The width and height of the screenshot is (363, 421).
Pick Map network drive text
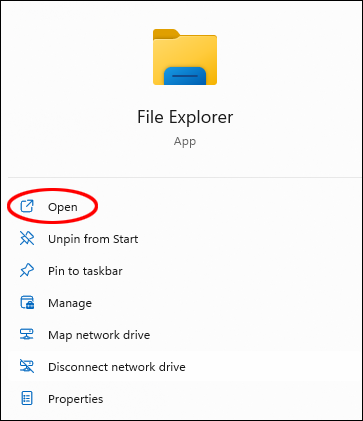coord(99,335)
